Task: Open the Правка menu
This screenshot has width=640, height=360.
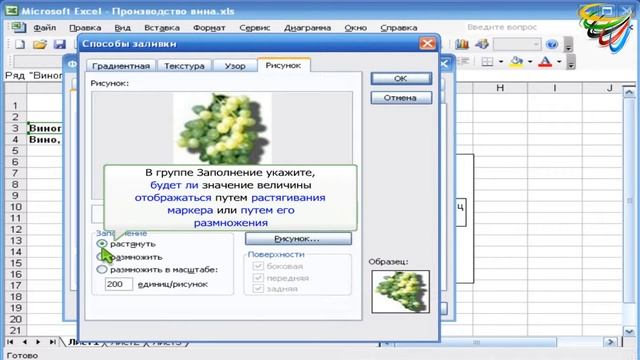Action: point(85,28)
